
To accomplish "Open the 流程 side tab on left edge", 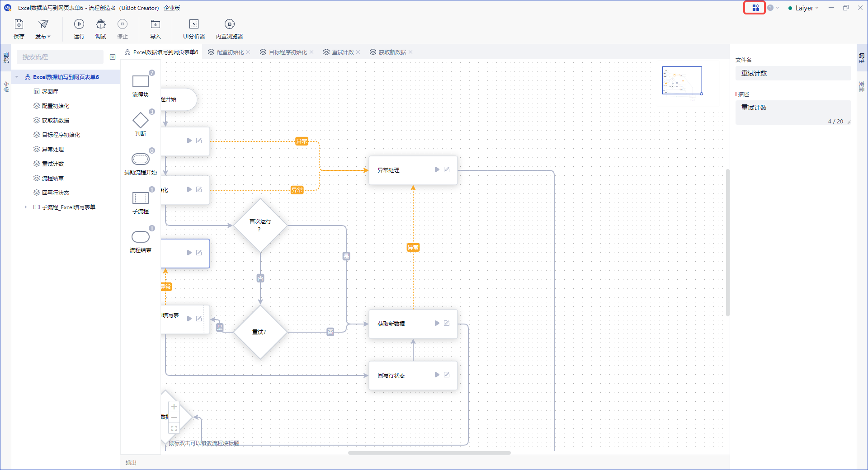I will pos(6,57).
